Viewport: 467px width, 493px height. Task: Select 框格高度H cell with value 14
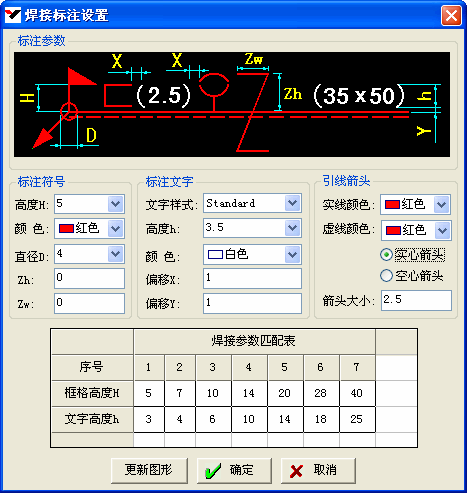click(x=249, y=393)
